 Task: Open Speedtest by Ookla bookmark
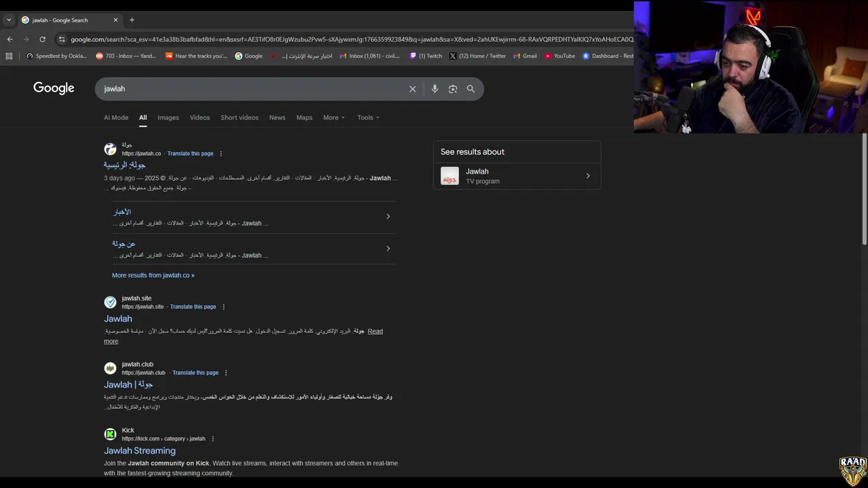pyautogui.click(x=56, y=56)
